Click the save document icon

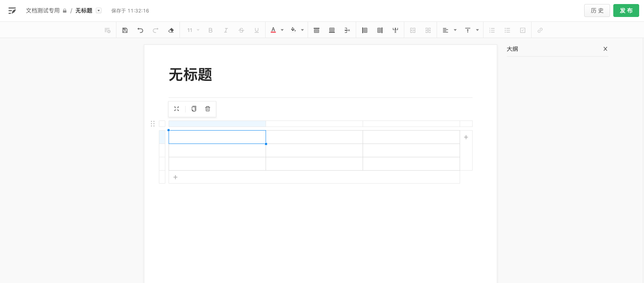[x=125, y=30]
